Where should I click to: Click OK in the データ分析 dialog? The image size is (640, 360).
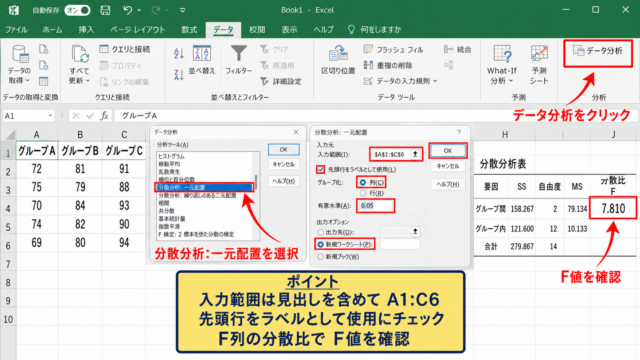click(x=283, y=150)
